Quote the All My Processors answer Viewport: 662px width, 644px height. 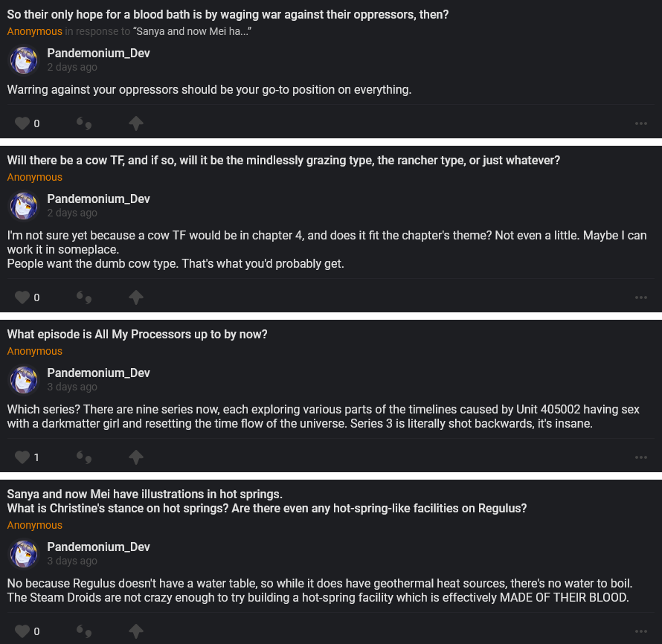pos(85,457)
